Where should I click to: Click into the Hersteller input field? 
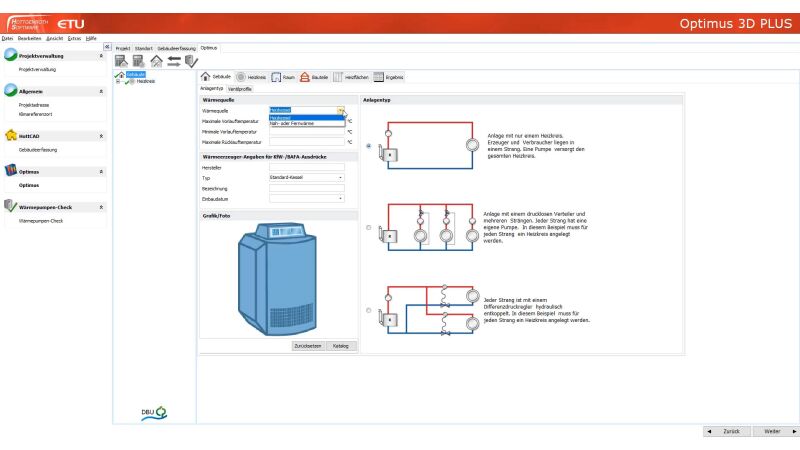[306, 167]
